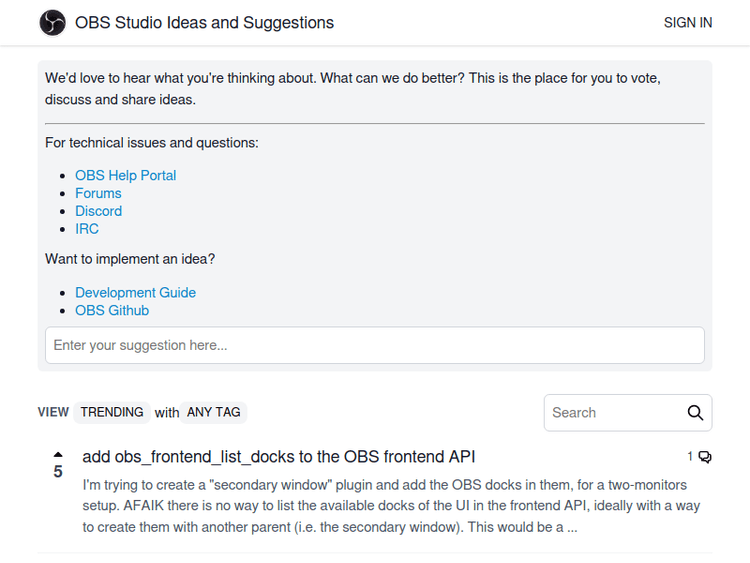The image size is (750, 563).
Task: Click into the Search text box
Action: click(x=610, y=412)
